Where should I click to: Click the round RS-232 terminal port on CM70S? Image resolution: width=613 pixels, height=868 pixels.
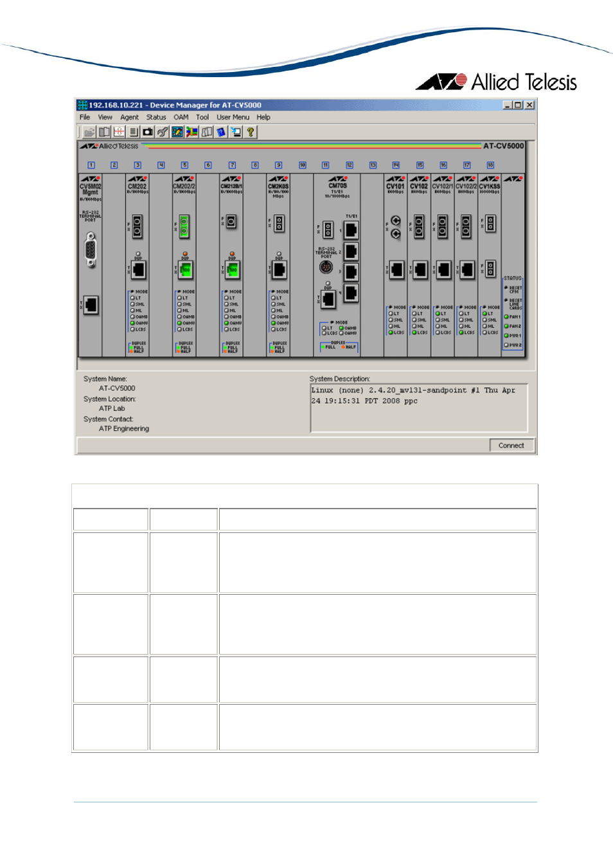tap(326, 267)
